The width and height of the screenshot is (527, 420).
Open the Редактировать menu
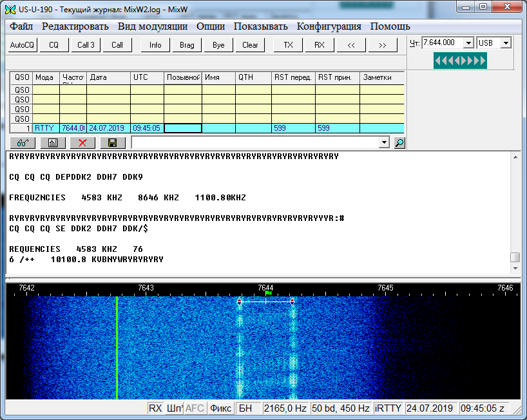click(75, 26)
